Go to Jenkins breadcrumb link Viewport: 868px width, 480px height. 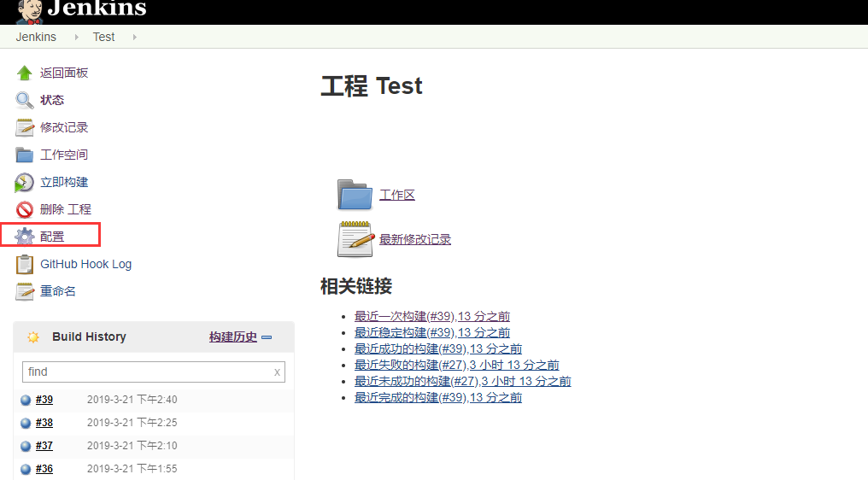pos(36,37)
